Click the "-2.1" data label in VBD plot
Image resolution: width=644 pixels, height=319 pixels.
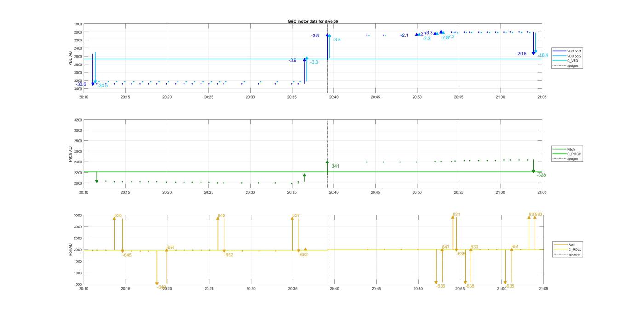pyautogui.click(x=404, y=35)
